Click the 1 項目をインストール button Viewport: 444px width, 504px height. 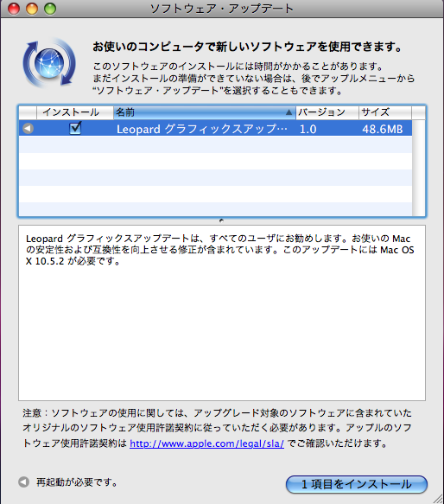click(x=357, y=484)
